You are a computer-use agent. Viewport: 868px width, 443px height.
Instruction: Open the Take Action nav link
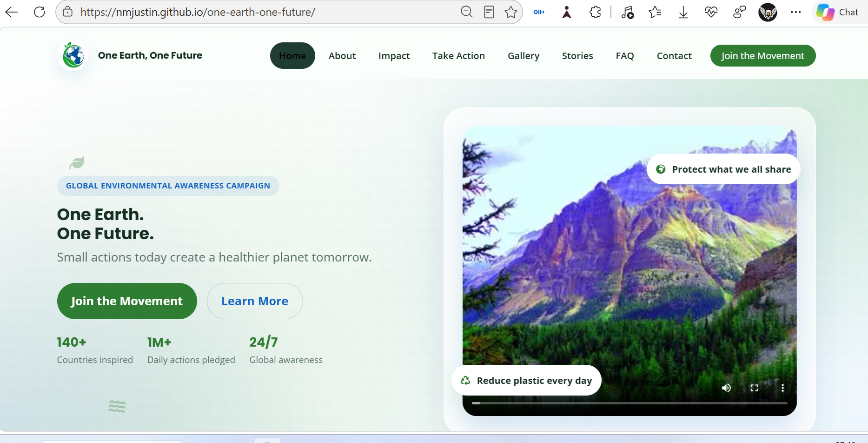click(x=458, y=56)
